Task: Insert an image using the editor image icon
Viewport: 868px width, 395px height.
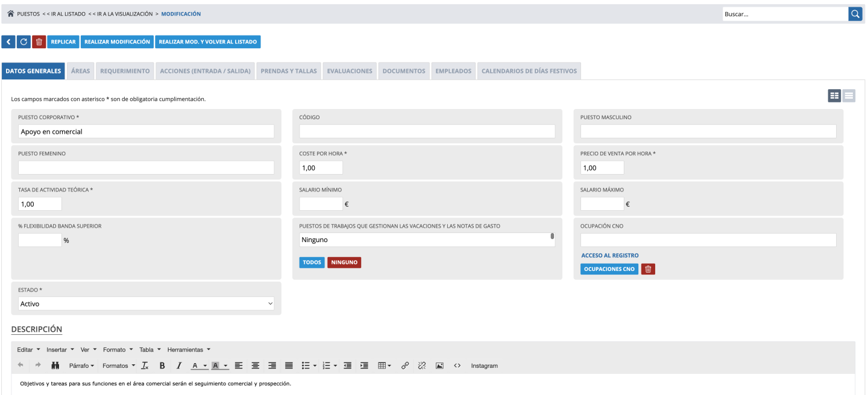Action: 439,365
